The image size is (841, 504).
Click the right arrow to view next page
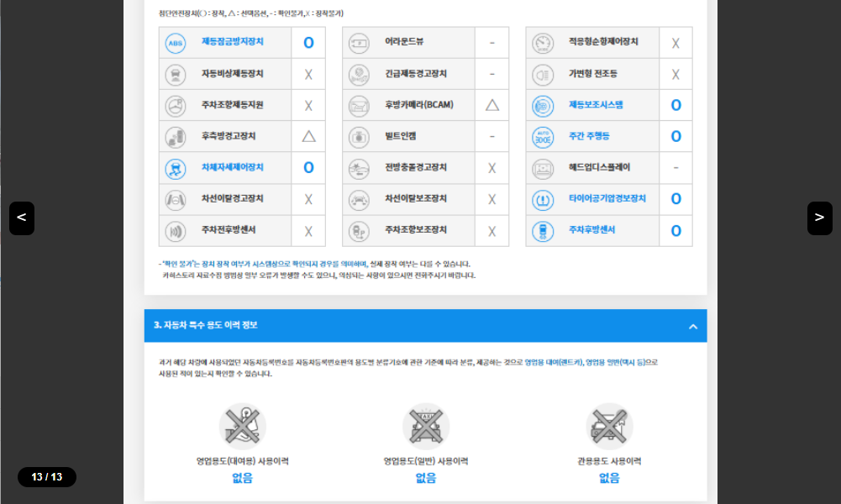tap(819, 218)
